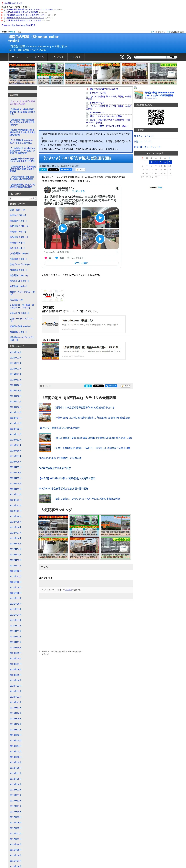The image size is (186, 868).
Task: Click the X post button beside 0コメント
Action: click(x=99, y=386)
